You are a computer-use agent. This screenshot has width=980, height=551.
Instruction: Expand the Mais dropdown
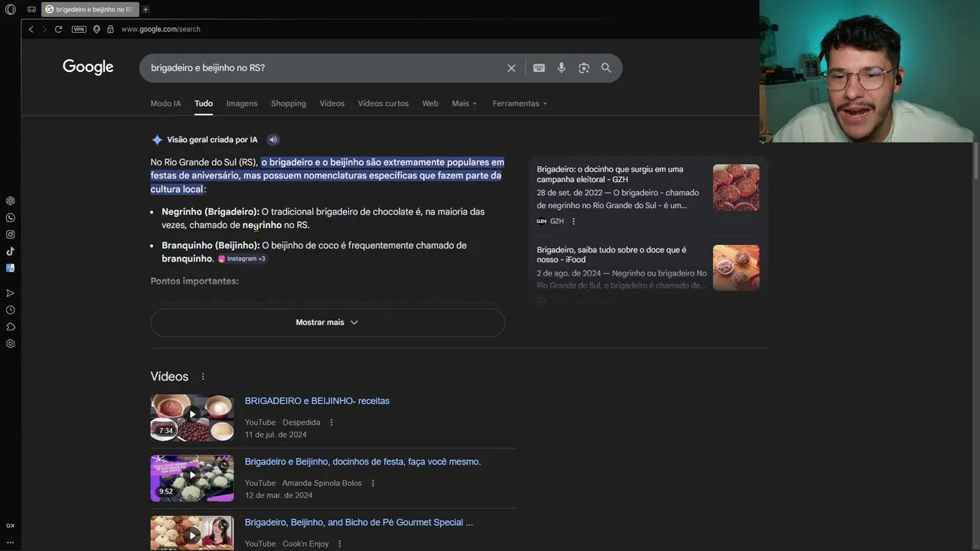(x=464, y=103)
